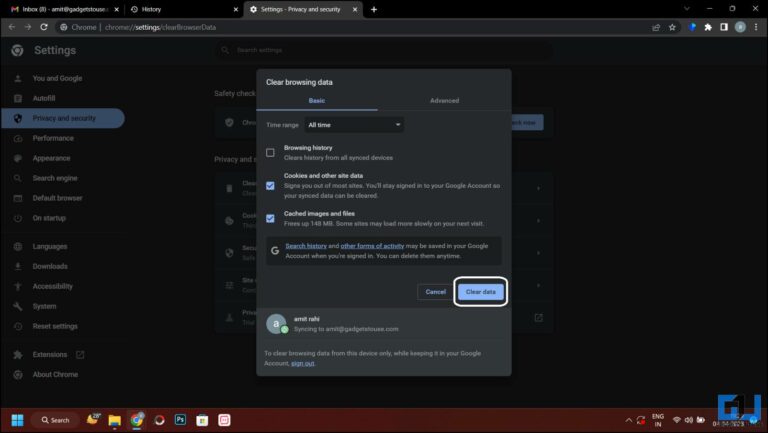The width and height of the screenshot is (768, 433).
Task: Open Windows Start menu icon
Action: [x=16, y=419]
